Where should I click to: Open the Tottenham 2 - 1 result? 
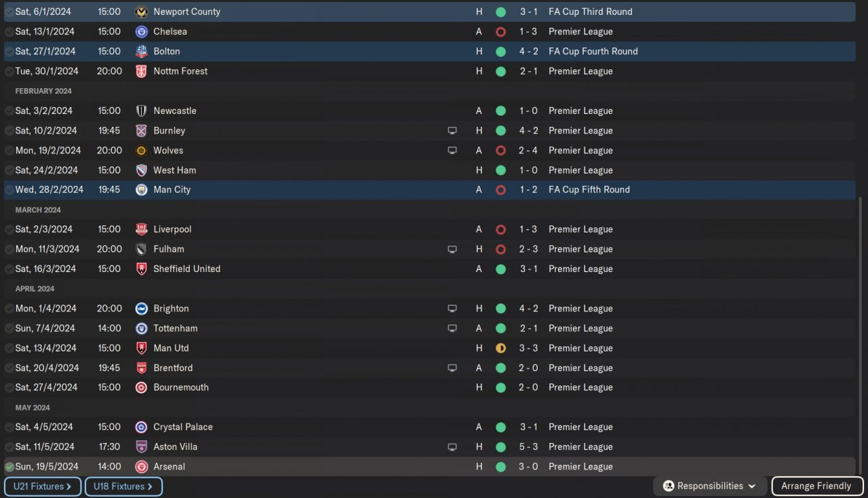click(x=529, y=328)
